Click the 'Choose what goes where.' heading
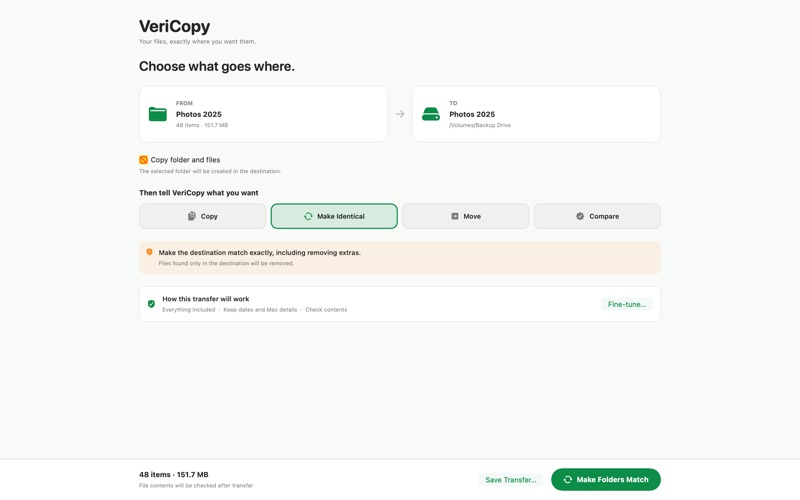Image resolution: width=800 pixels, height=500 pixels. (x=217, y=66)
